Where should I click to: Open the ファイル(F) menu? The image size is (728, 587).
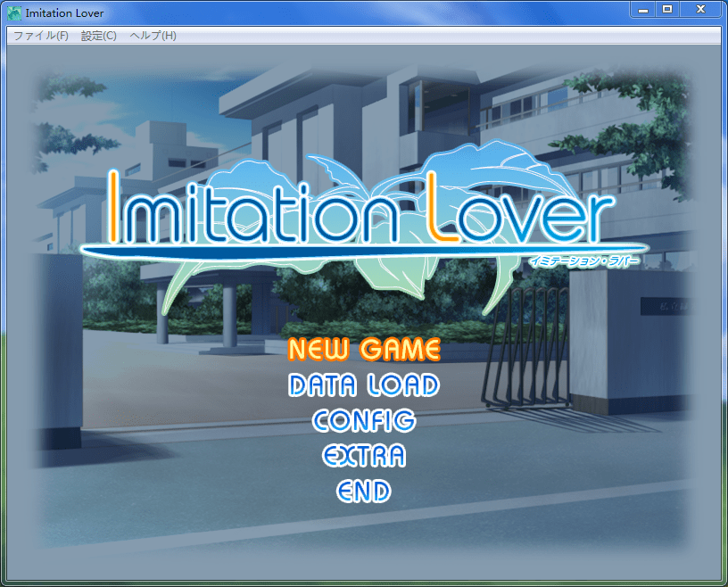41,36
